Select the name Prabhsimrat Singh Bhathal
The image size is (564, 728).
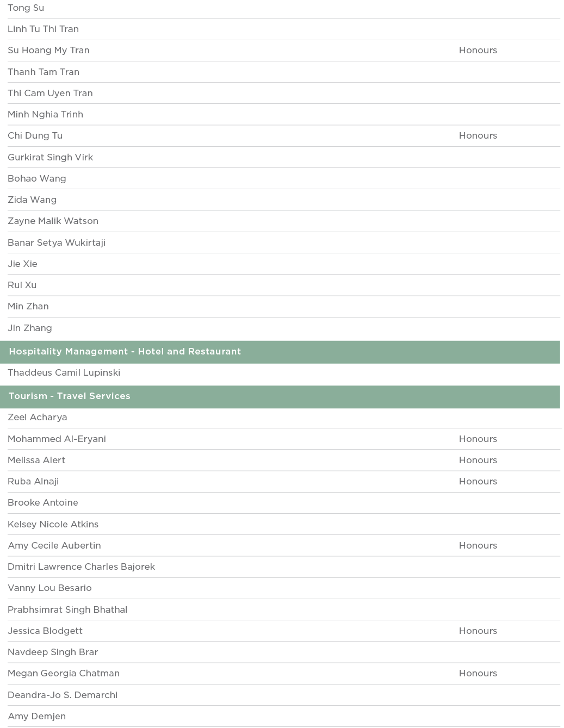(67, 610)
